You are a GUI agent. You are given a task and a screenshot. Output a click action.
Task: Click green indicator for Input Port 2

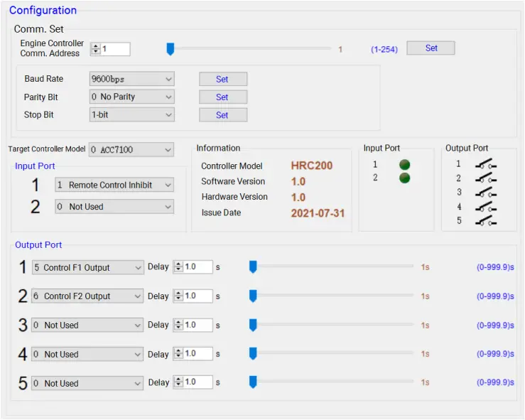click(404, 178)
